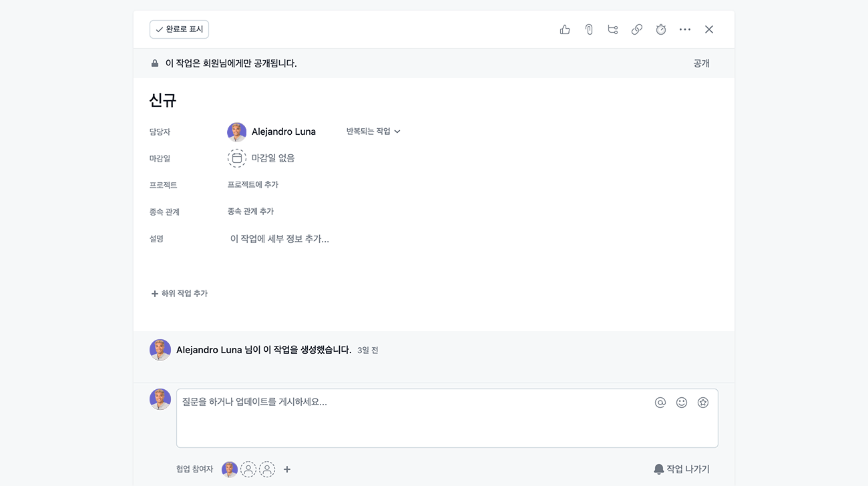This screenshot has width=868, height=486.
Task: Focus the comment box 질문을 하거나 업데이트를 게시하세요
Action: coord(447,418)
